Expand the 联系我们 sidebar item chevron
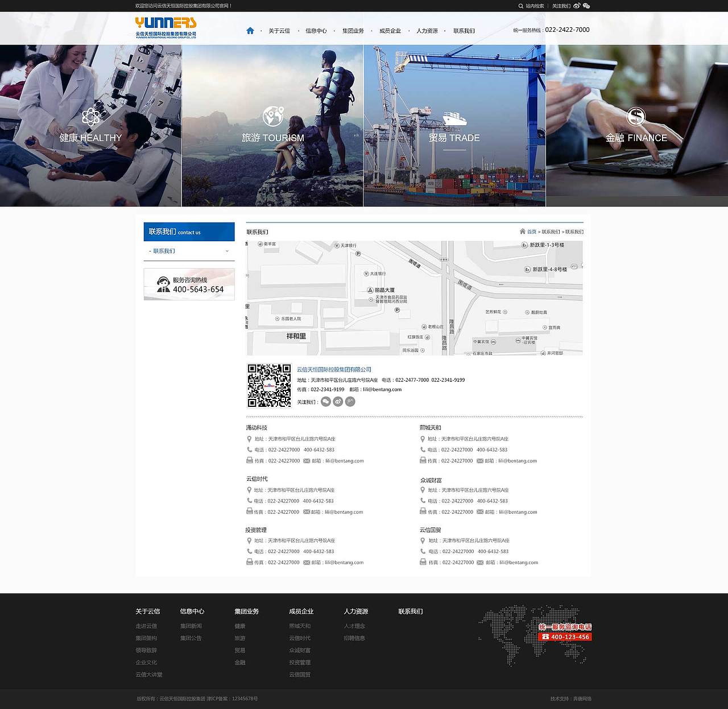 tap(227, 251)
